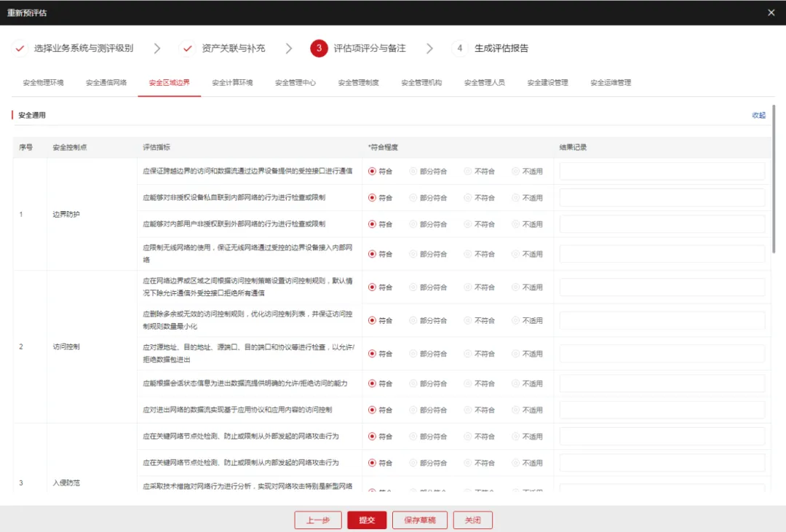Click the 保存草稿 button

[420, 520]
